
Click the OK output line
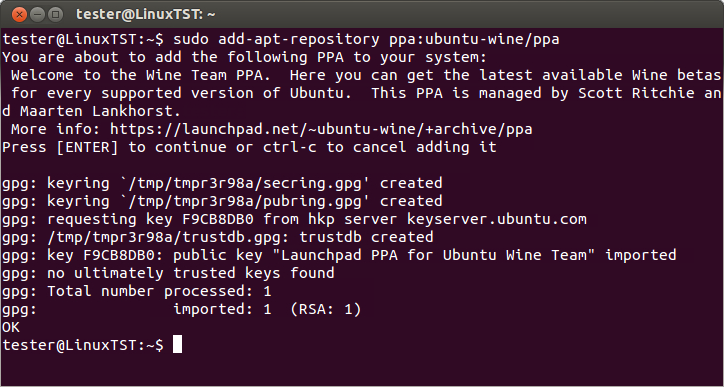11,327
